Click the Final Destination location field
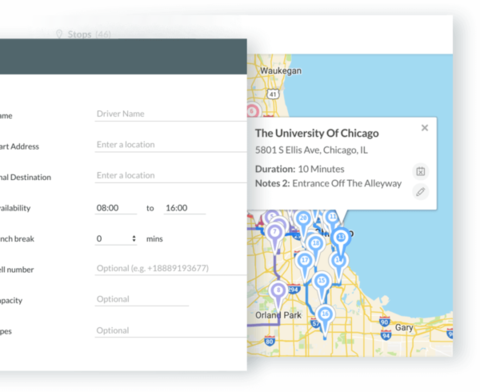 click(171, 175)
